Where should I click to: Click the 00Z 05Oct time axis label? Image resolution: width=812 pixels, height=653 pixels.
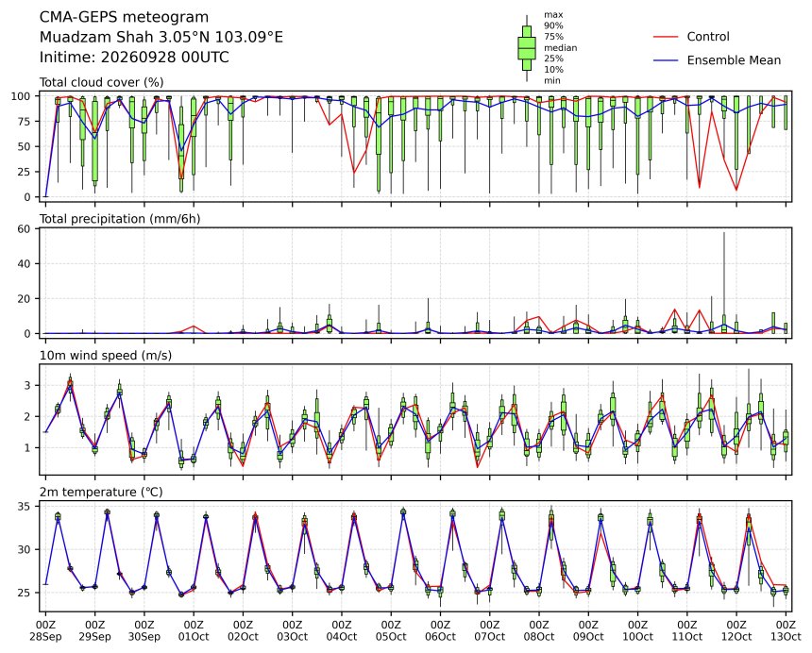(x=391, y=630)
